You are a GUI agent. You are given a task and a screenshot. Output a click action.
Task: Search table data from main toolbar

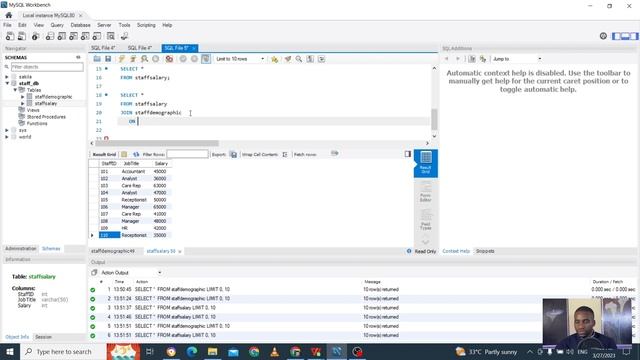111,36
